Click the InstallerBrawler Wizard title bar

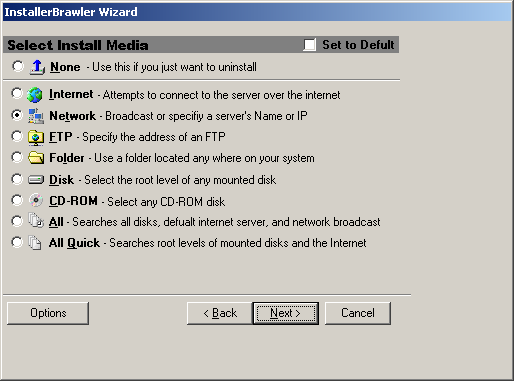pyautogui.click(x=257, y=12)
